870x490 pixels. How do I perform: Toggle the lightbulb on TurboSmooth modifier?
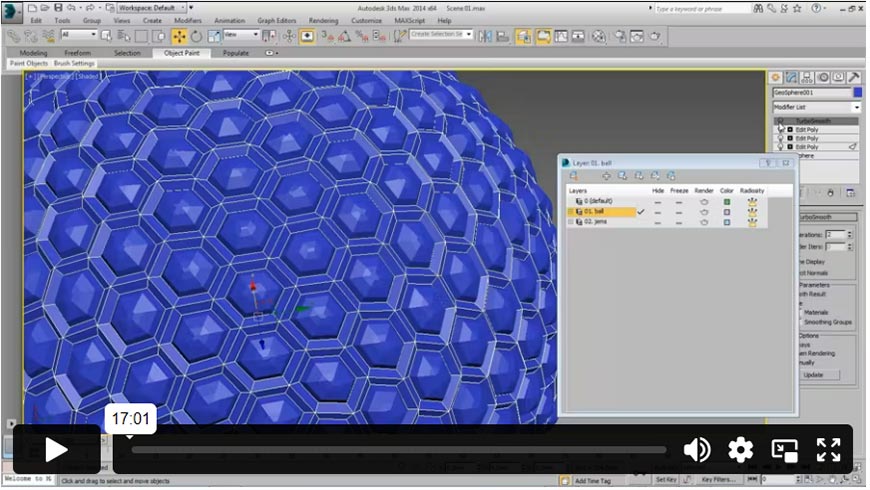(x=780, y=121)
